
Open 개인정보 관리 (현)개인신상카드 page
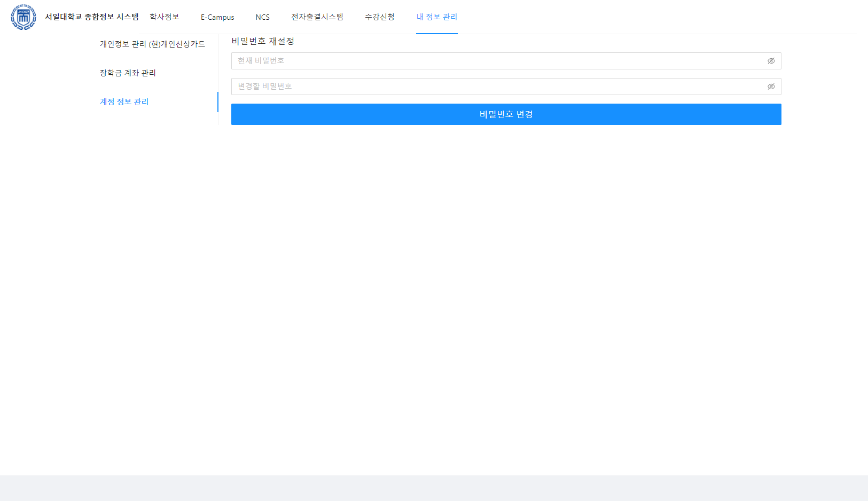click(152, 44)
